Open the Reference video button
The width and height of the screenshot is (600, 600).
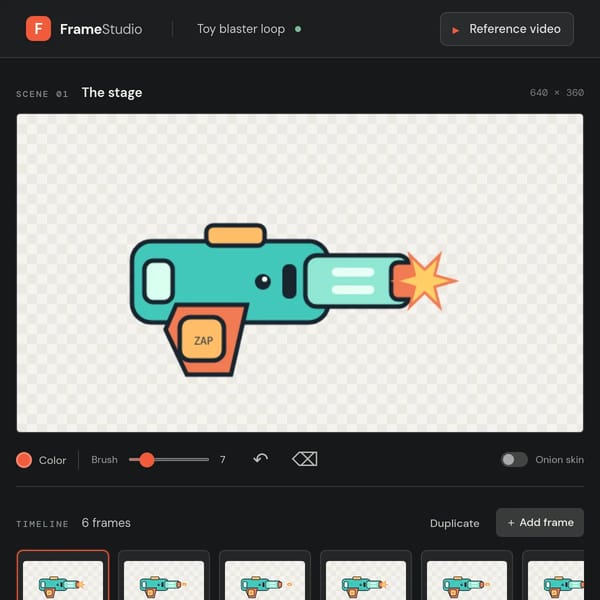[507, 29]
